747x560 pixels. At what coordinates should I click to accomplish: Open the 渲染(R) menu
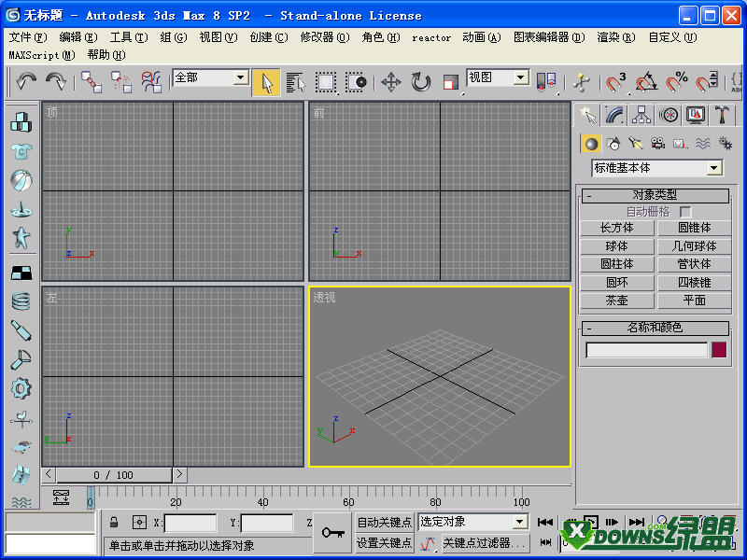[616, 37]
